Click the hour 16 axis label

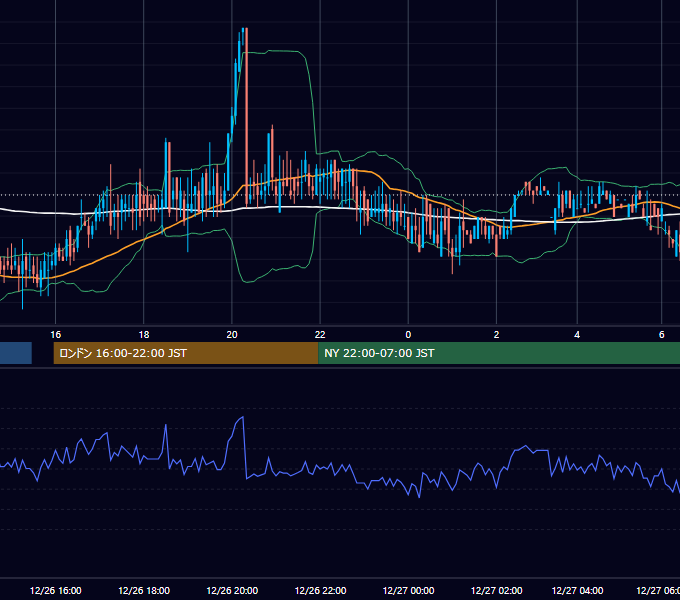click(x=56, y=335)
